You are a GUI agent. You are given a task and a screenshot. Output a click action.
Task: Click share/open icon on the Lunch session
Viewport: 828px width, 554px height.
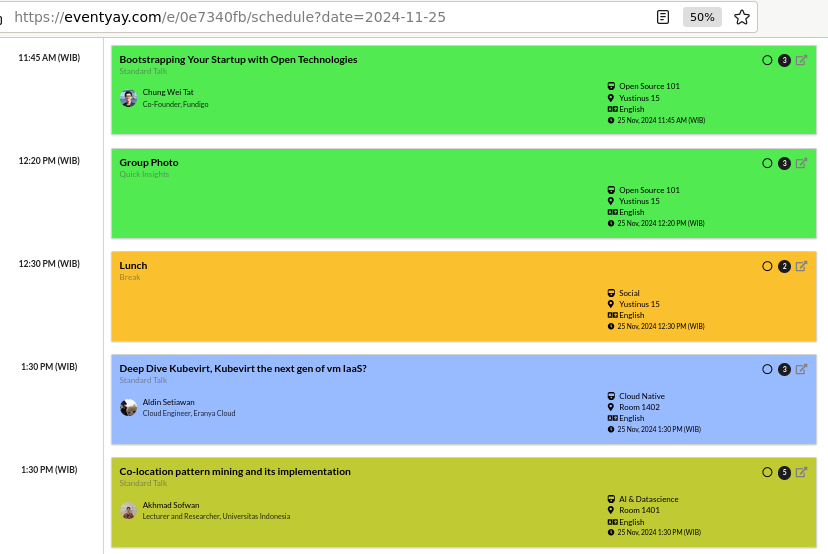pos(801,266)
